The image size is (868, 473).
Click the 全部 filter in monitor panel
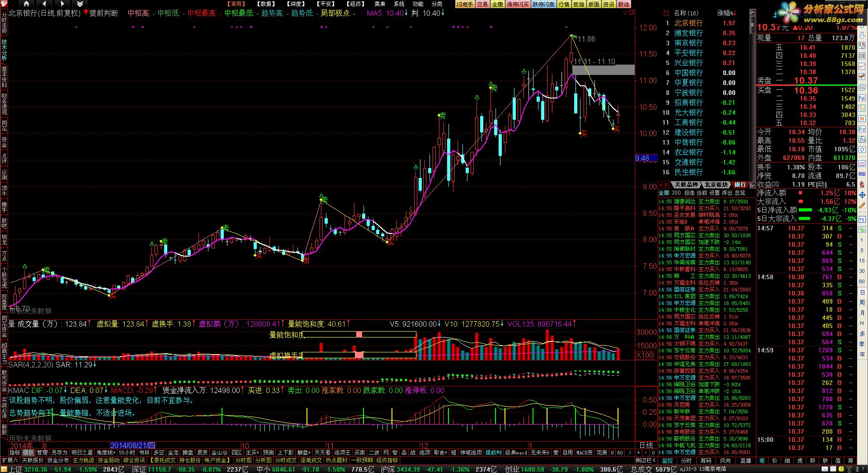click(664, 193)
